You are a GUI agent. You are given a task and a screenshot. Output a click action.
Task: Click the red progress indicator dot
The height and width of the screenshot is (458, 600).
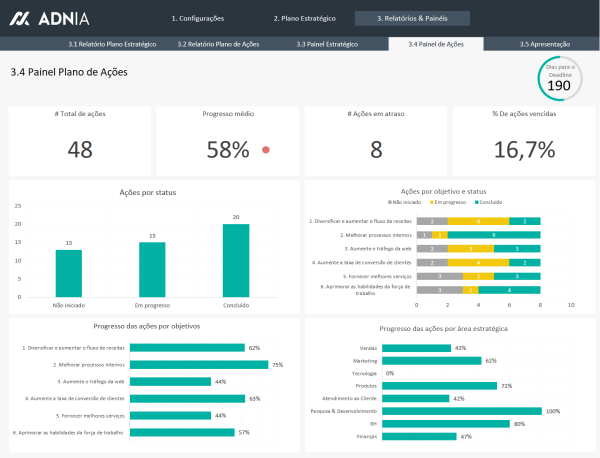266,150
